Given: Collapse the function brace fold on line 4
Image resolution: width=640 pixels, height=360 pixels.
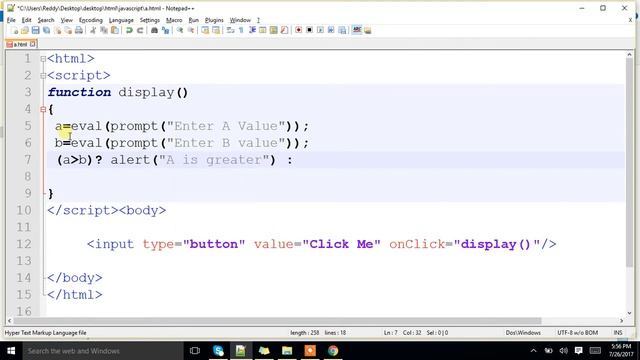Looking at the screenshot, I should tap(43, 109).
